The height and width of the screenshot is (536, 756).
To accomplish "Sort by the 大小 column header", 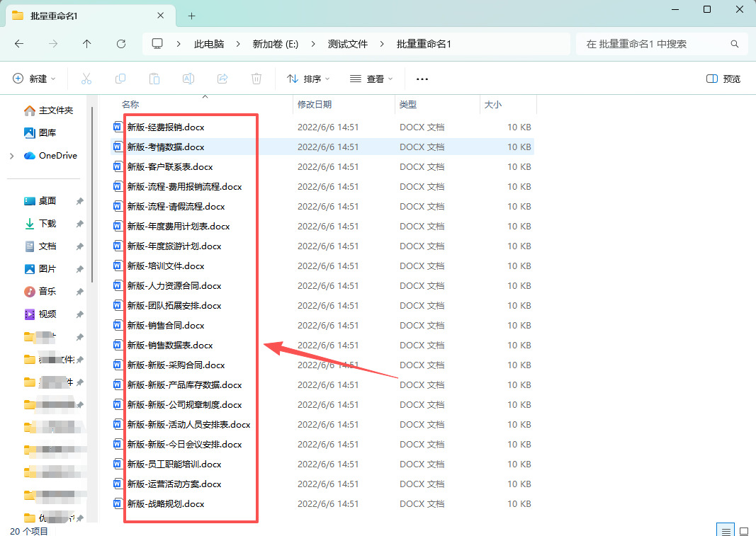I will pos(492,104).
